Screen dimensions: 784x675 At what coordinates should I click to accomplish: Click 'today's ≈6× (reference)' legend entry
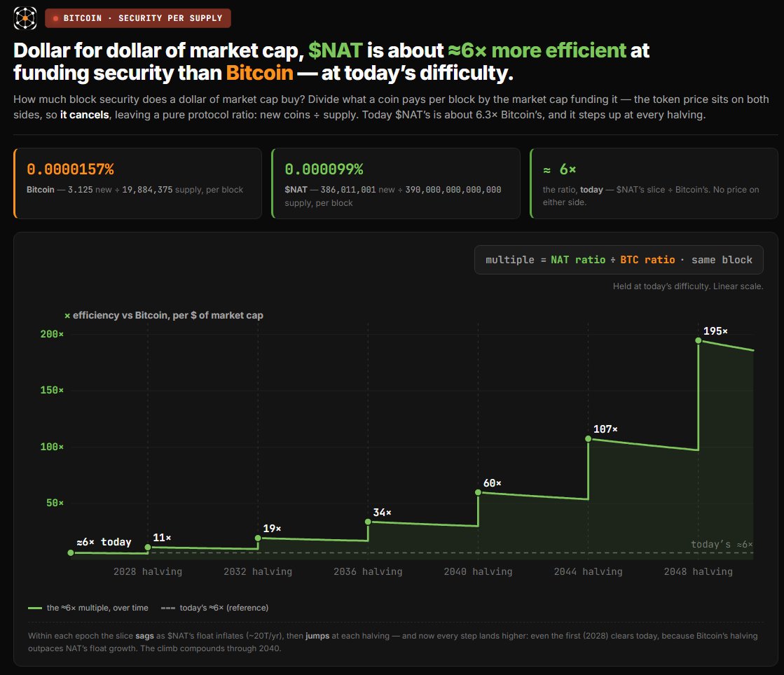point(214,608)
